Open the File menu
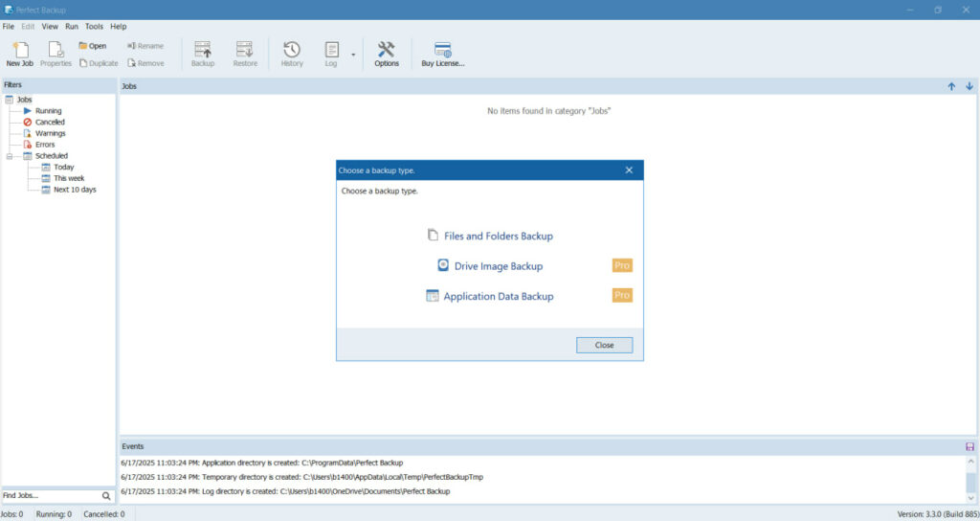The width and height of the screenshot is (980, 521). pyautogui.click(x=9, y=26)
